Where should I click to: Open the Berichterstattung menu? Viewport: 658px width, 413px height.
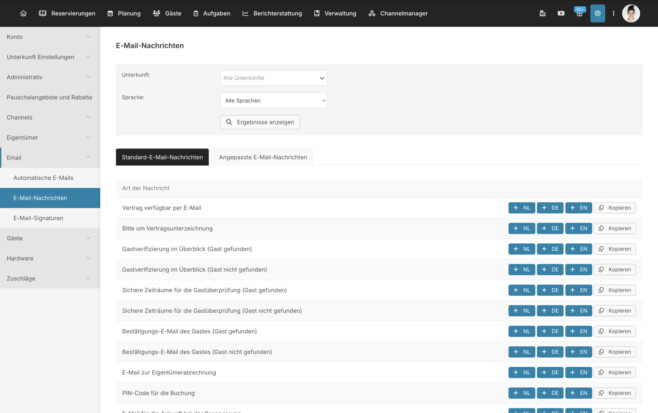pyautogui.click(x=272, y=13)
